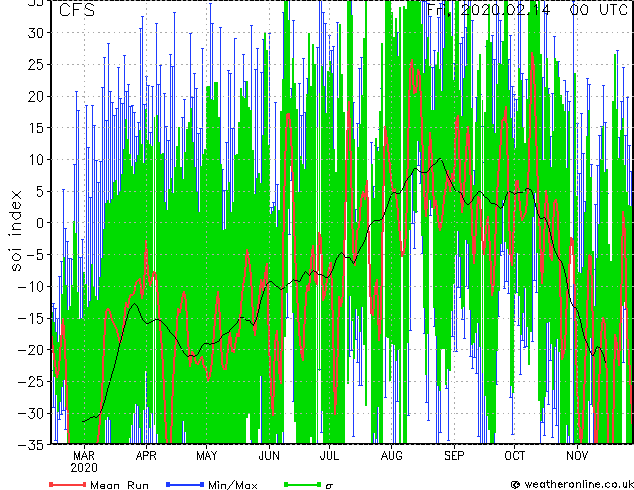Click the AUG month label
Screen dimensions: 634x490
point(391,456)
